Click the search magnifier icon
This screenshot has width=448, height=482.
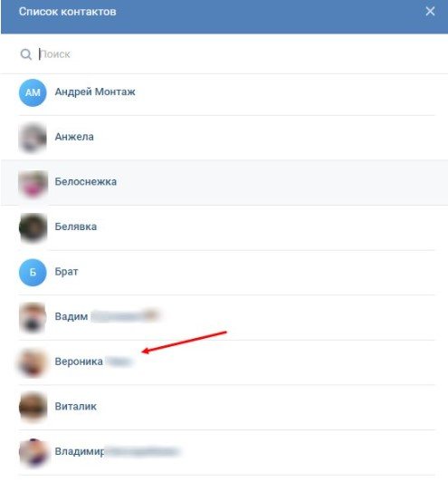[26, 54]
